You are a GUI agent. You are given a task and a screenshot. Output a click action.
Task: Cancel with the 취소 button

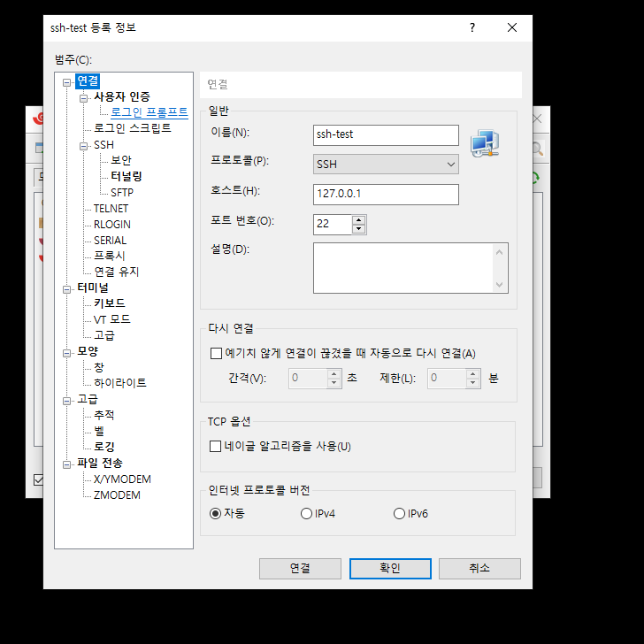click(x=479, y=569)
